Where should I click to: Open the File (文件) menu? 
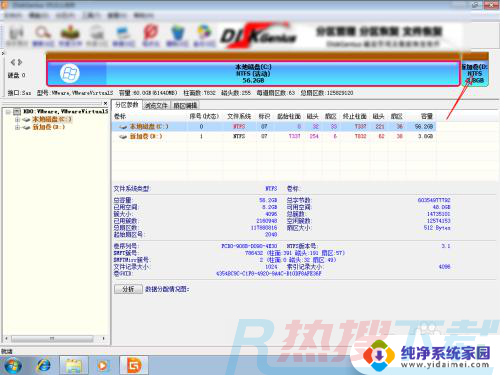click(x=13, y=15)
